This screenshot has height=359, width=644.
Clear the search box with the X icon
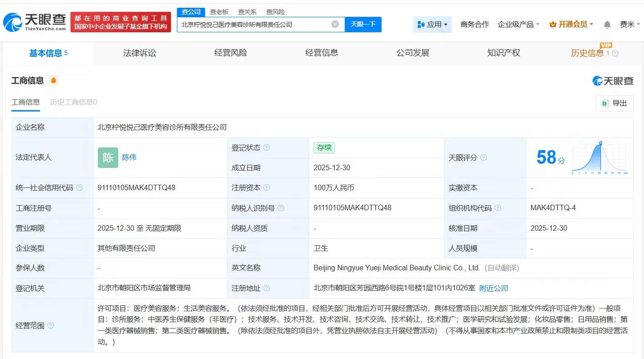[x=335, y=25]
